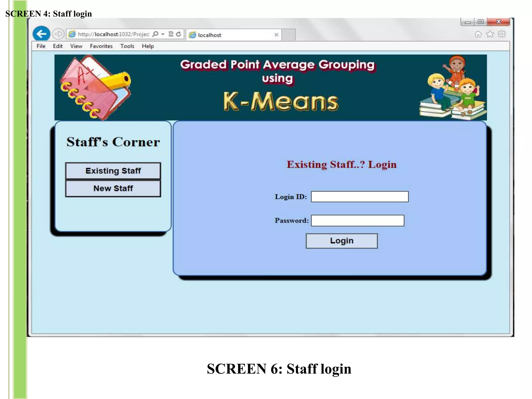Image resolution: width=532 pixels, height=399 pixels.
Task: Close the browser window
Action: tap(498, 22)
